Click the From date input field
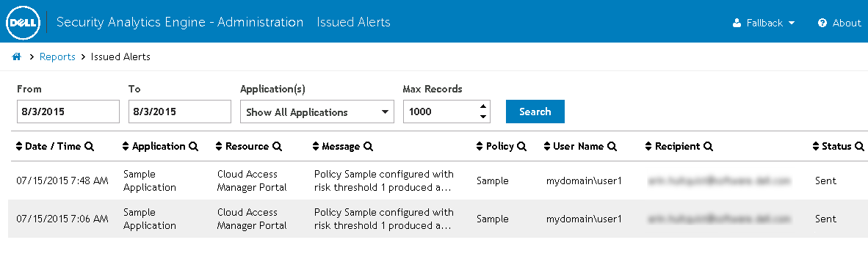This screenshot has width=868, height=270. pyautogui.click(x=68, y=112)
